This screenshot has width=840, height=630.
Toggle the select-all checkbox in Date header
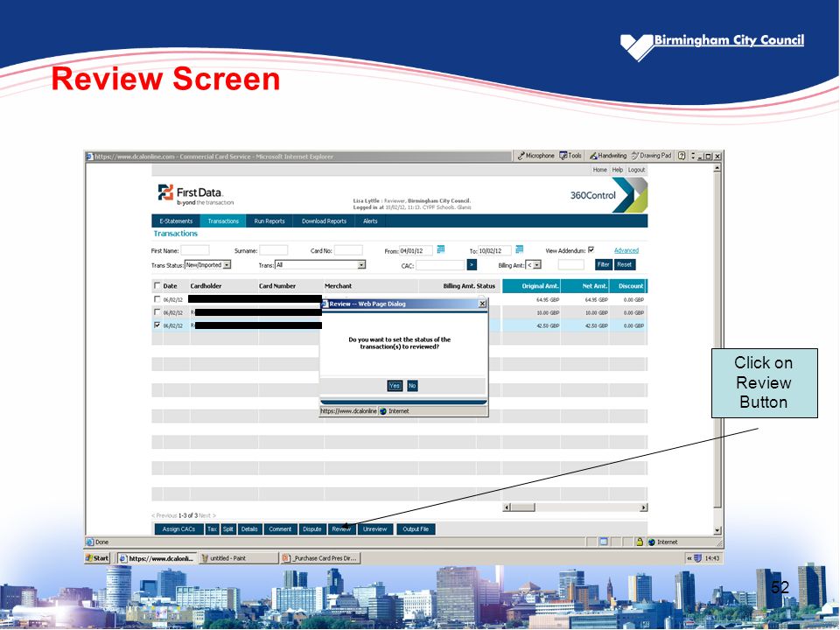[x=157, y=285]
